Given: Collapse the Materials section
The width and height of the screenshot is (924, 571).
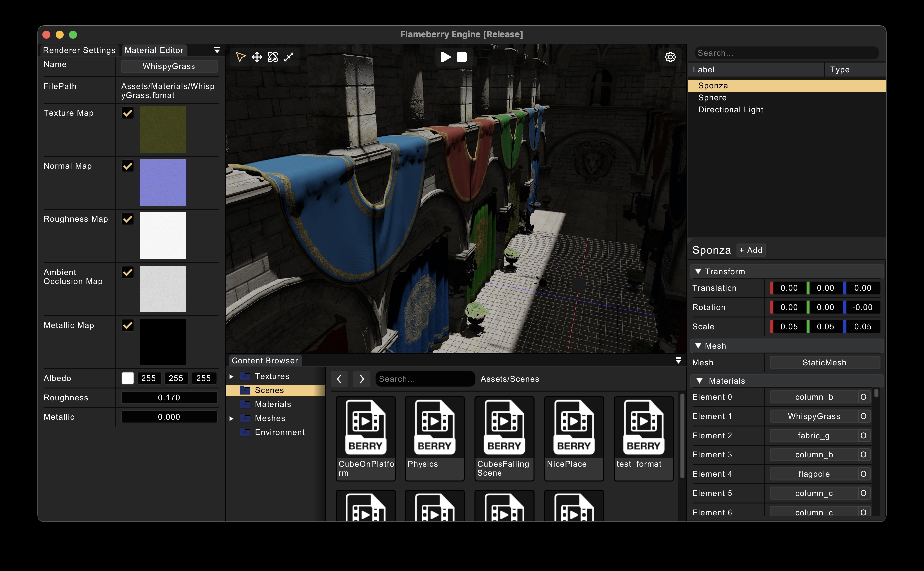Looking at the screenshot, I should click(x=787, y=381).
